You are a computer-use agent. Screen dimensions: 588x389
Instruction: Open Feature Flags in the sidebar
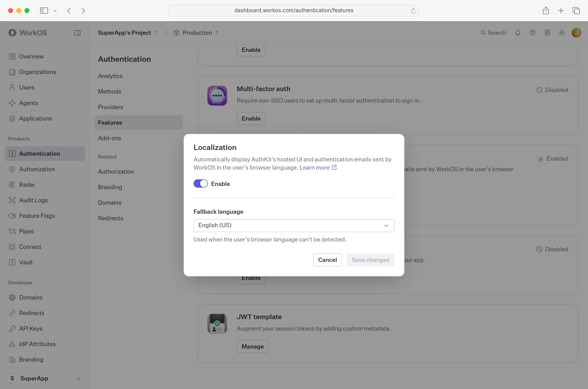click(45, 216)
